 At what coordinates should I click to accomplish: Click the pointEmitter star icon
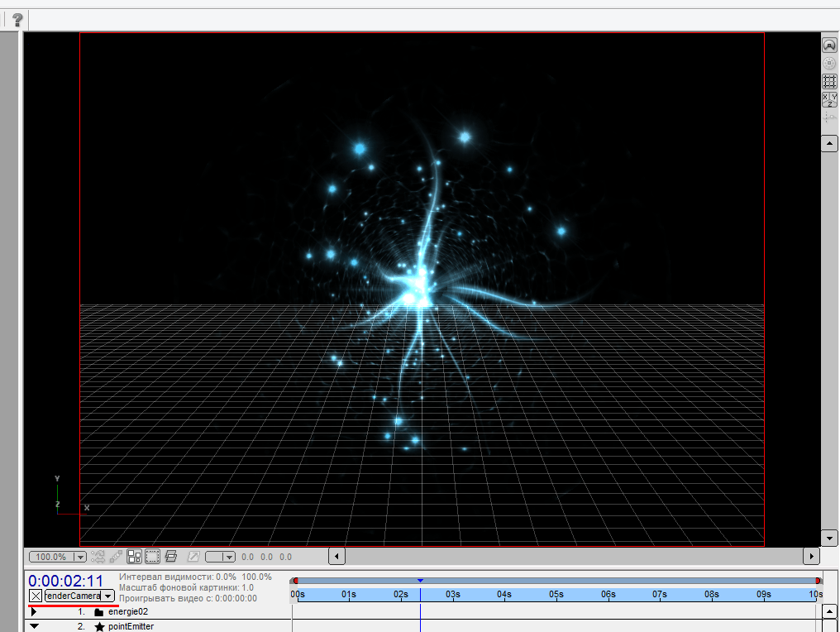pyautogui.click(x=99, y=627)
